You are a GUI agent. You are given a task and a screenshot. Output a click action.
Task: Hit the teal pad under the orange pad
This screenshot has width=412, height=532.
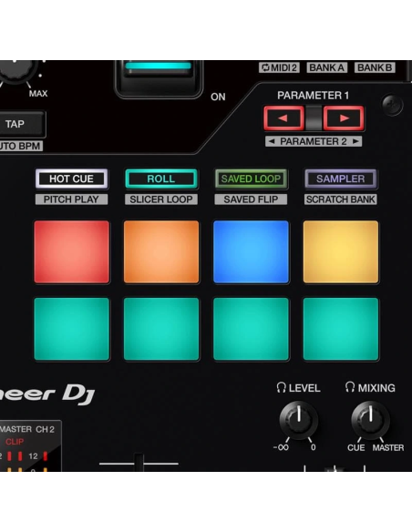[x=161, y=329]
